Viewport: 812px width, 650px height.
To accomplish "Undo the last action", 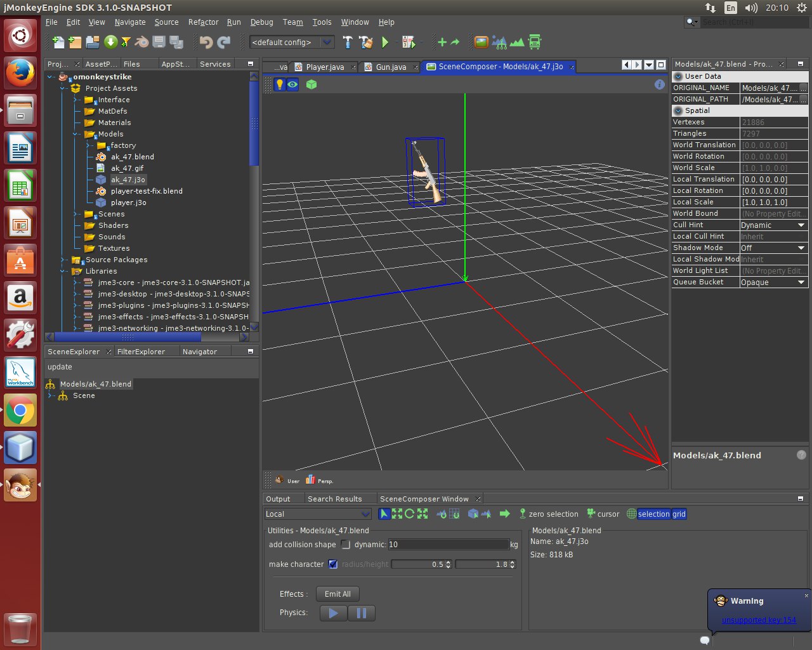I will pyautogui.click(x=206, y=43).
